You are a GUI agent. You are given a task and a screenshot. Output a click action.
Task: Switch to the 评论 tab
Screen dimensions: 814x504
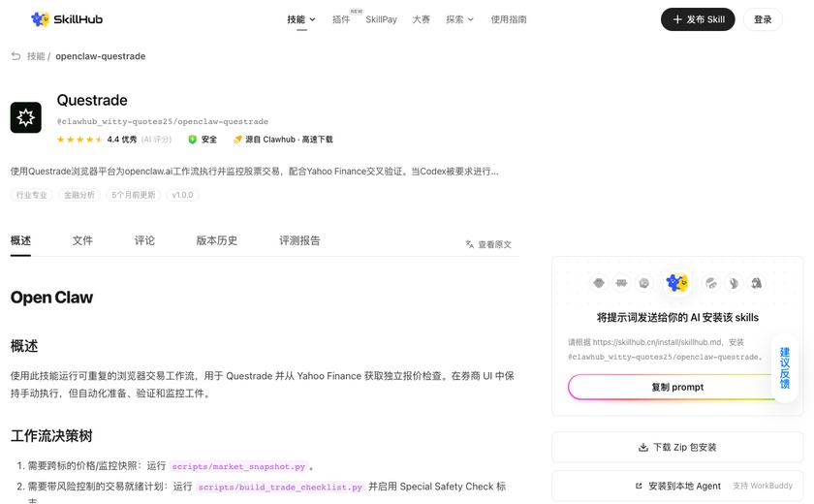coord(144,240)
